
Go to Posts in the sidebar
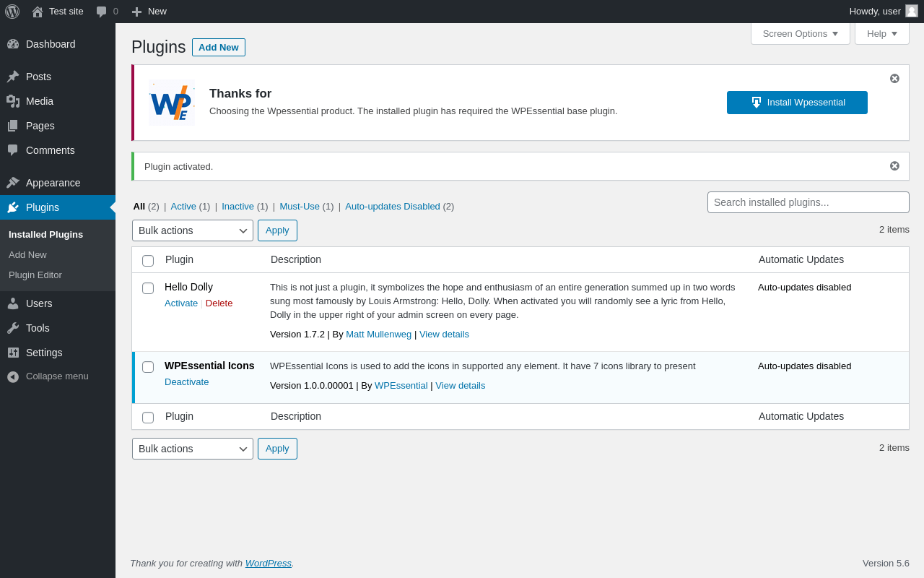coord(58,77)
